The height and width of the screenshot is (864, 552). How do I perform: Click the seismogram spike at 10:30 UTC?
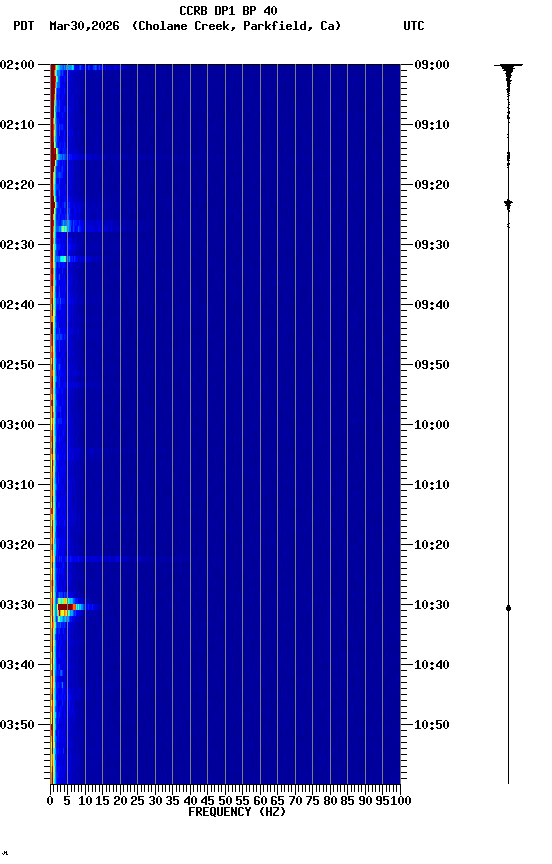click(x=508, y=608)
